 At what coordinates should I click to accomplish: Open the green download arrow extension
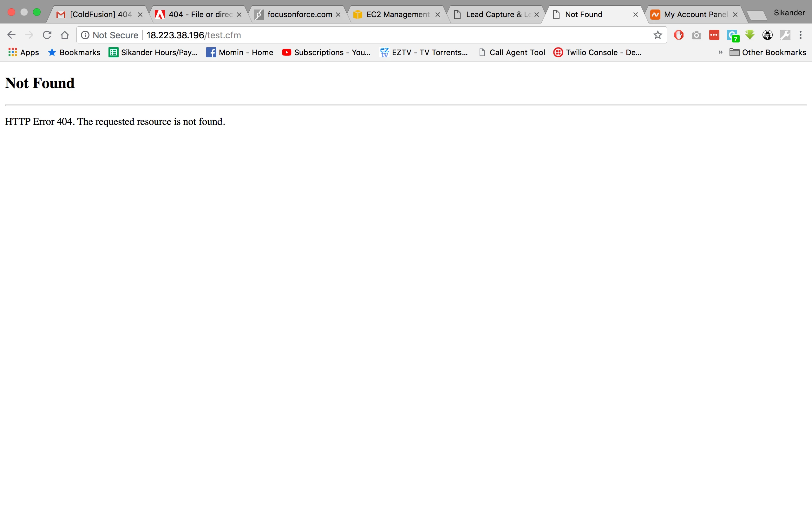(x=750, y=35)
